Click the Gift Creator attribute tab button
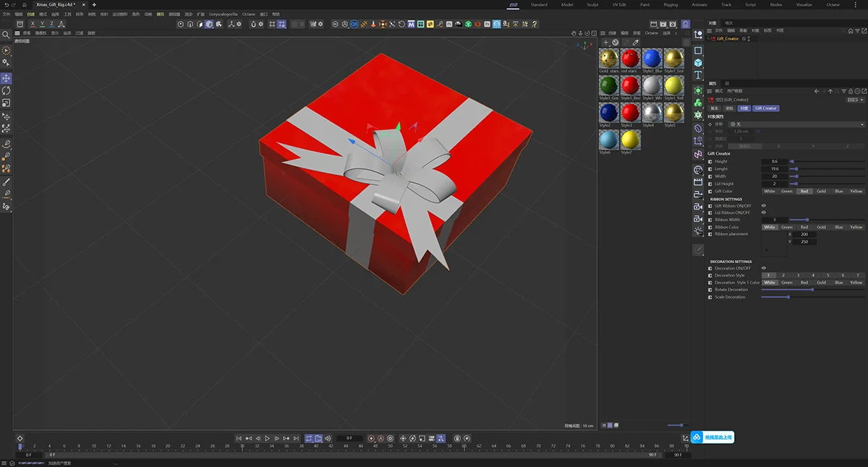868x467 pixels. tap(765, 108)
